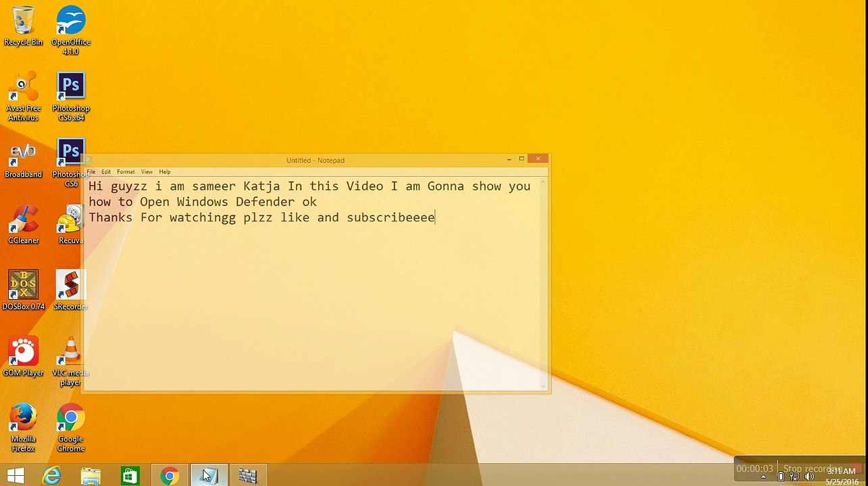
Task: Click the Notepad scrollbar up arrow
Action: 543,182
